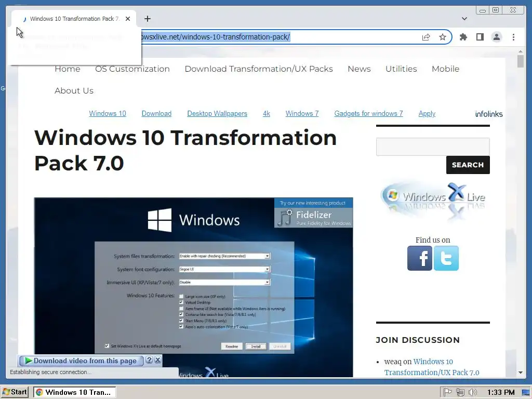532x399 pixels.
Task: Click the Fidelizer product banner
Action: [x=313, y=213]
